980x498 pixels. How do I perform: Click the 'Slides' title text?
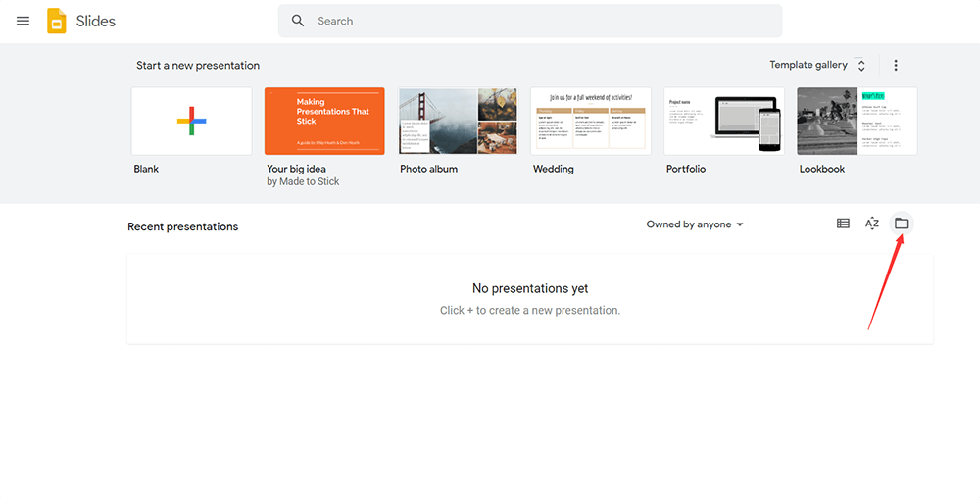[x=96, y=21]
